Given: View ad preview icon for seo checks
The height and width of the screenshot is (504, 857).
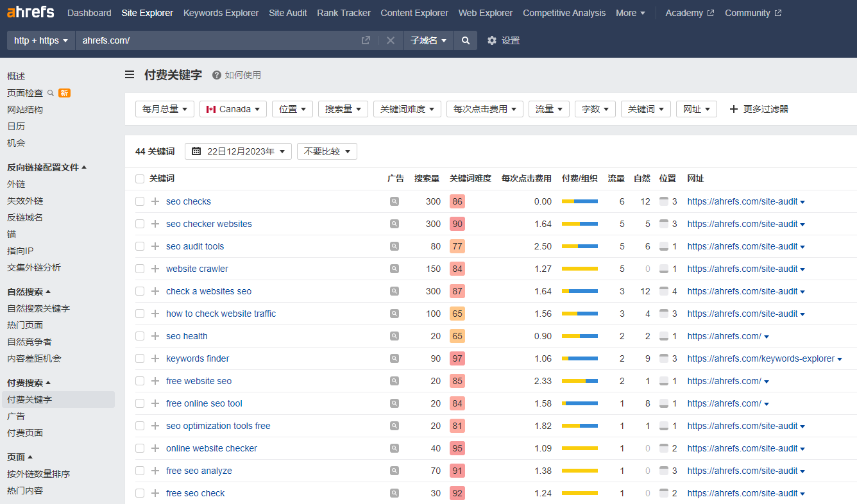Looking at the screenshot, I should 395,201.
